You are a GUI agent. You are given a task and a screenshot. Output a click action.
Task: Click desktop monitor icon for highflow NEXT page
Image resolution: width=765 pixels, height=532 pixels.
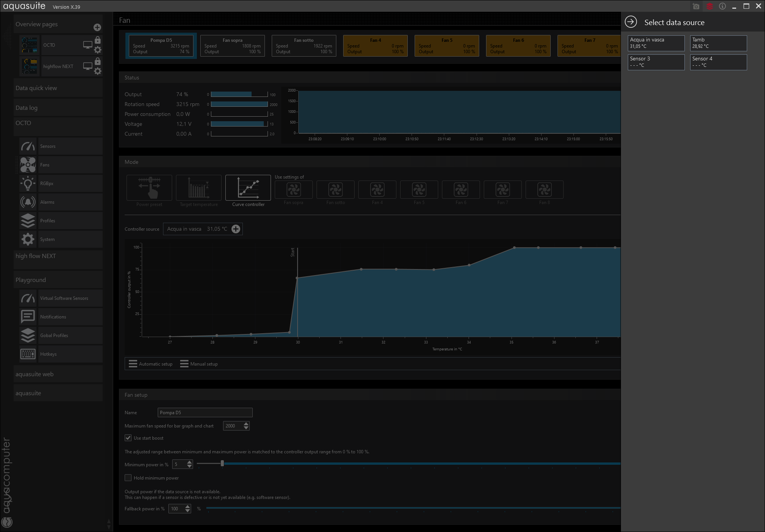click(x=88, y=66)
